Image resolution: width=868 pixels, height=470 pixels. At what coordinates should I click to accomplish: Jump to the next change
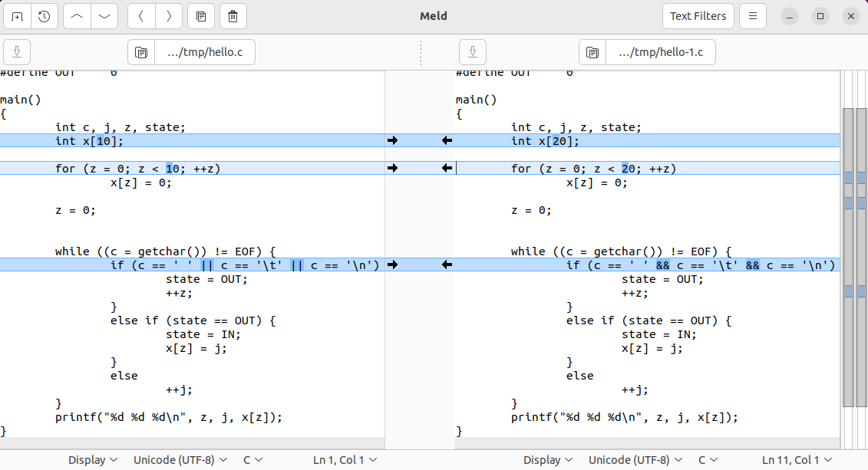pos(104,16)
